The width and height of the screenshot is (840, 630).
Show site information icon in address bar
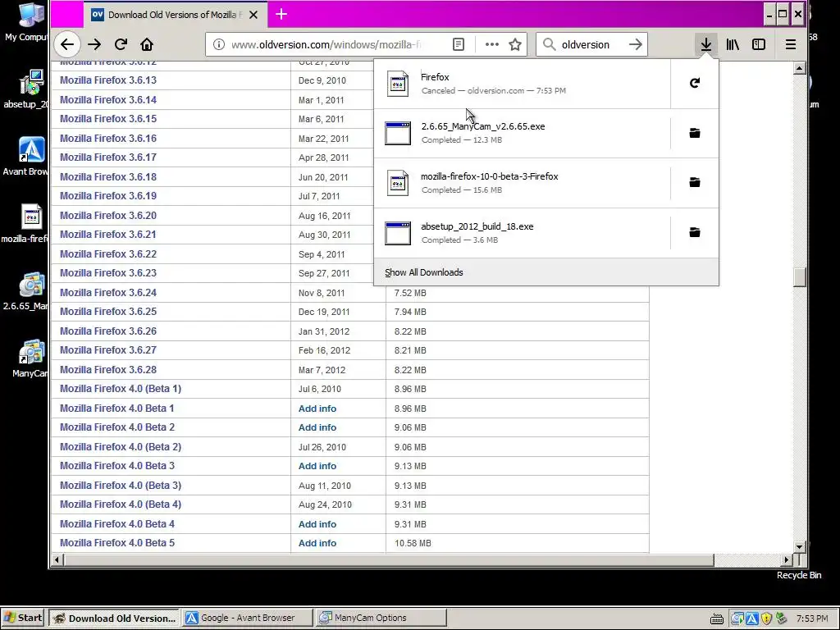(218, 44)
